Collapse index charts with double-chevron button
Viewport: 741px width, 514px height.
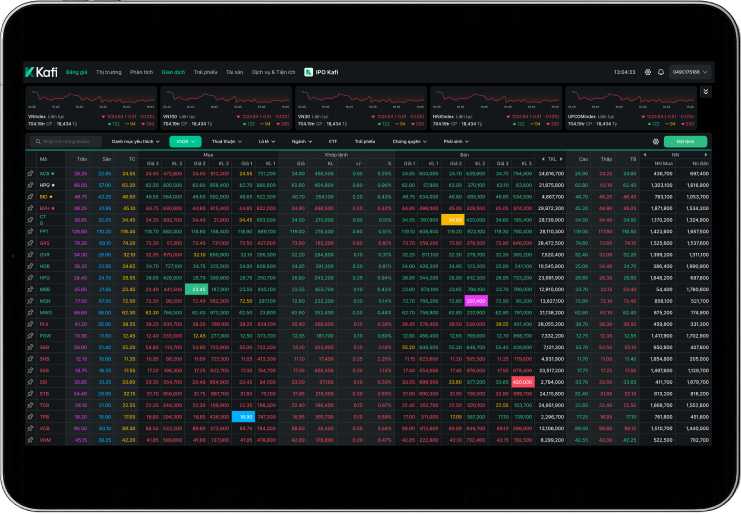(x=706, y=92)
